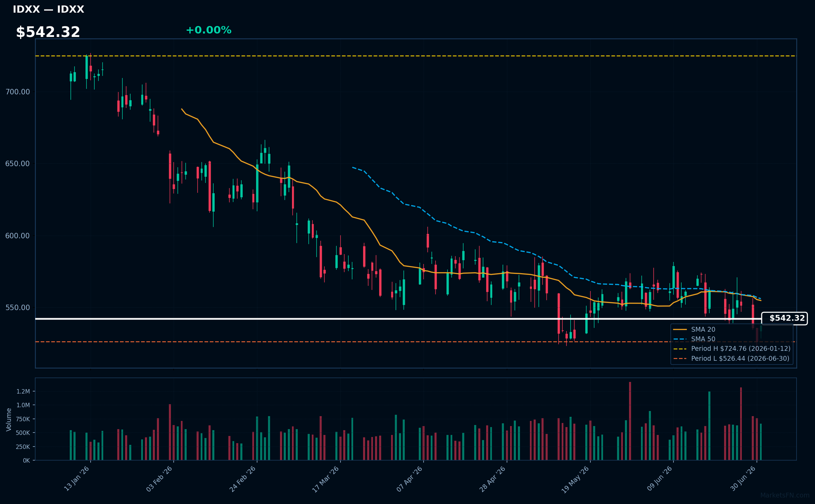Click the 1.2M volume axis label
This screenshot has height=504, width=815.
23,391
